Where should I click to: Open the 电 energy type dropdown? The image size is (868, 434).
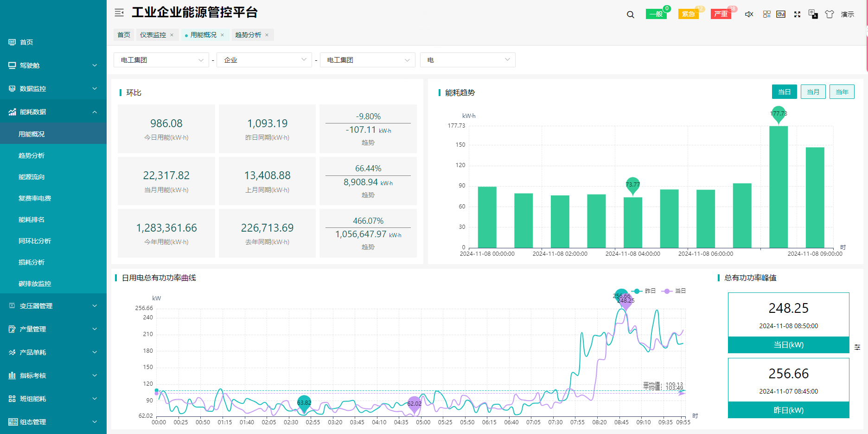pyautogui.click(x=468, y=60)
